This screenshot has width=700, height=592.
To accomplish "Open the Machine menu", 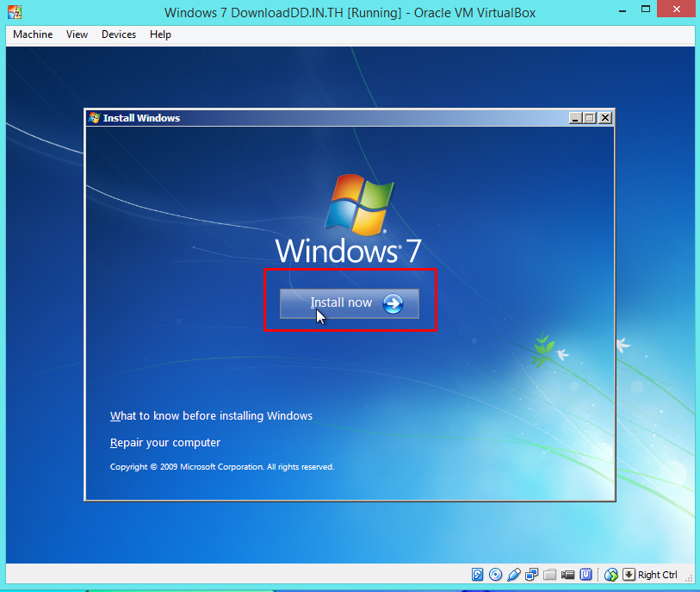I will (33, 34).
